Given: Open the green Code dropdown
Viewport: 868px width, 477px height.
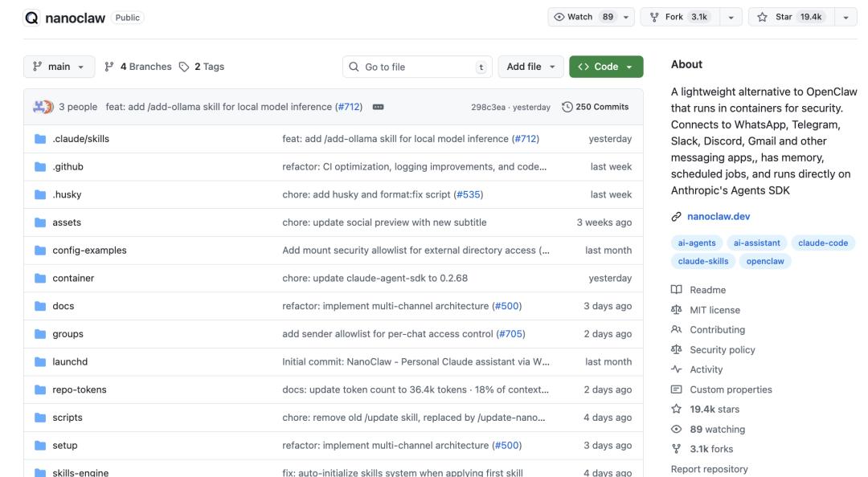Looking at the screenshot, I should tap(605, 67).
